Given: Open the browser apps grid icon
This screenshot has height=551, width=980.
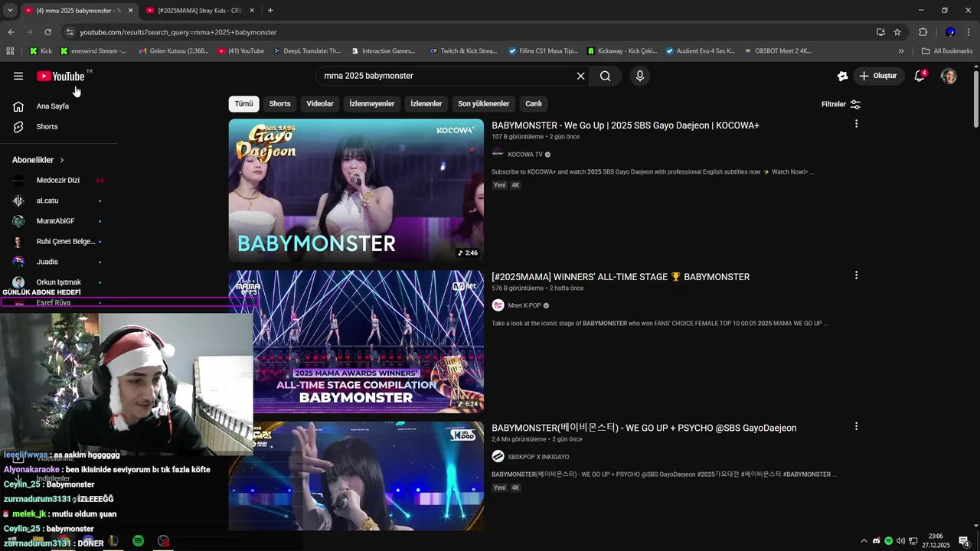Looking at the screenshot, I should pyautogui.click(x=10, y=51).
